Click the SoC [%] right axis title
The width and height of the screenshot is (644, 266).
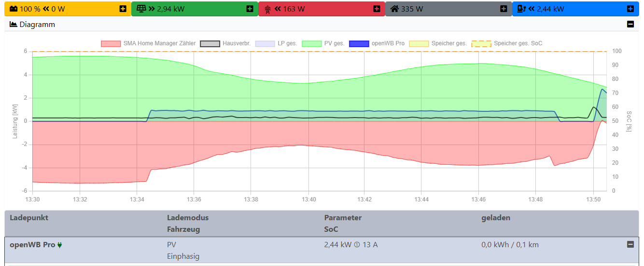coord(629,121)
